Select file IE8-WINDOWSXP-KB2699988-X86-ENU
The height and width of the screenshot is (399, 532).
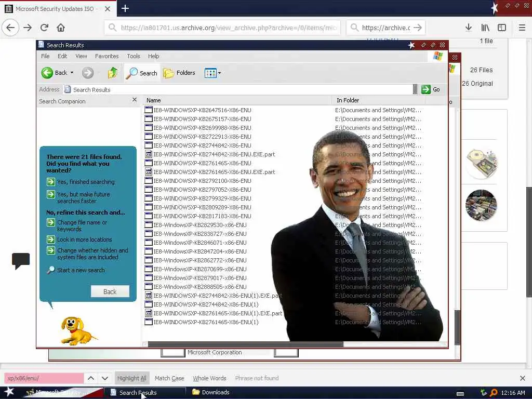pos(202,128)
